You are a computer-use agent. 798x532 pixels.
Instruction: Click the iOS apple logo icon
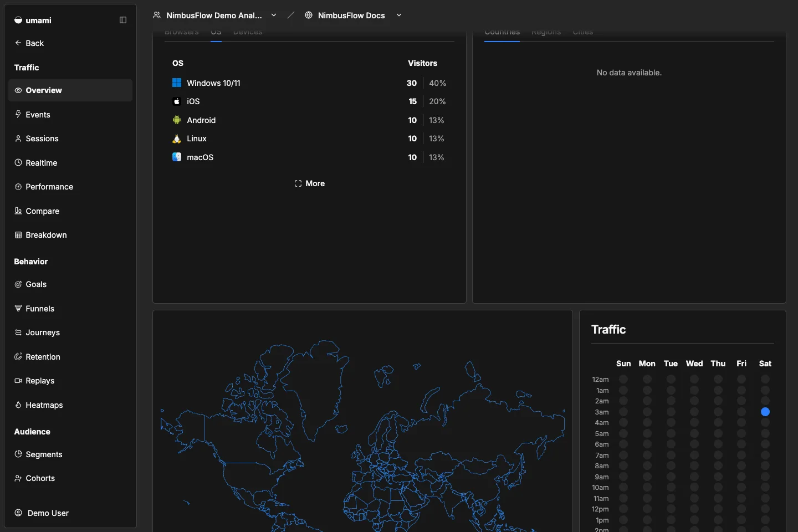pos(177,101)
